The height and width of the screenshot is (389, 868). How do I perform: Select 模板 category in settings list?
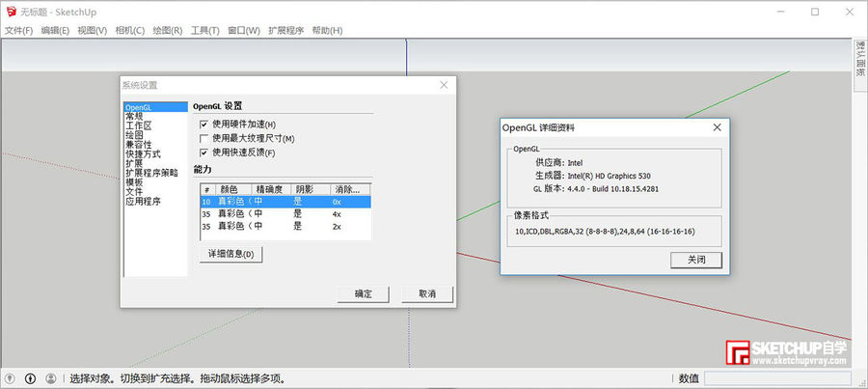coord(156,182)
